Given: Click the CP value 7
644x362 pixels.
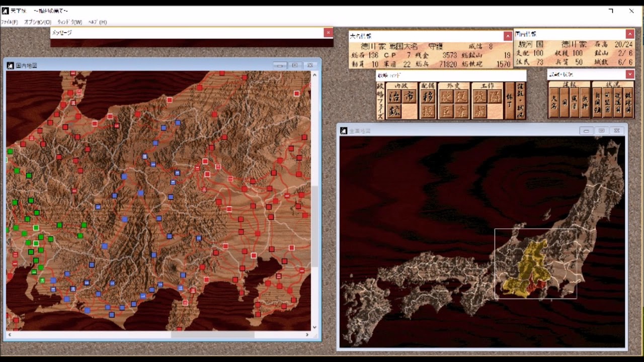Looking at the screenshot, I should 409,55.
